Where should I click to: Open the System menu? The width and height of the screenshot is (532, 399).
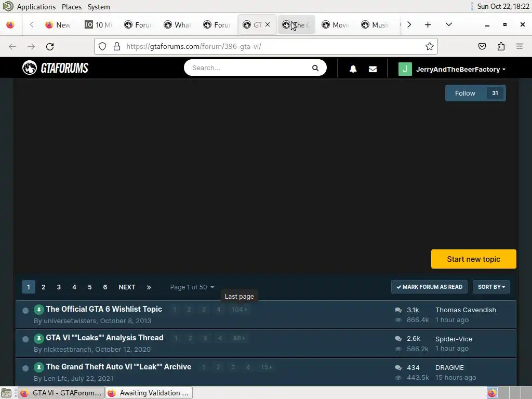[x=99, y=7]
